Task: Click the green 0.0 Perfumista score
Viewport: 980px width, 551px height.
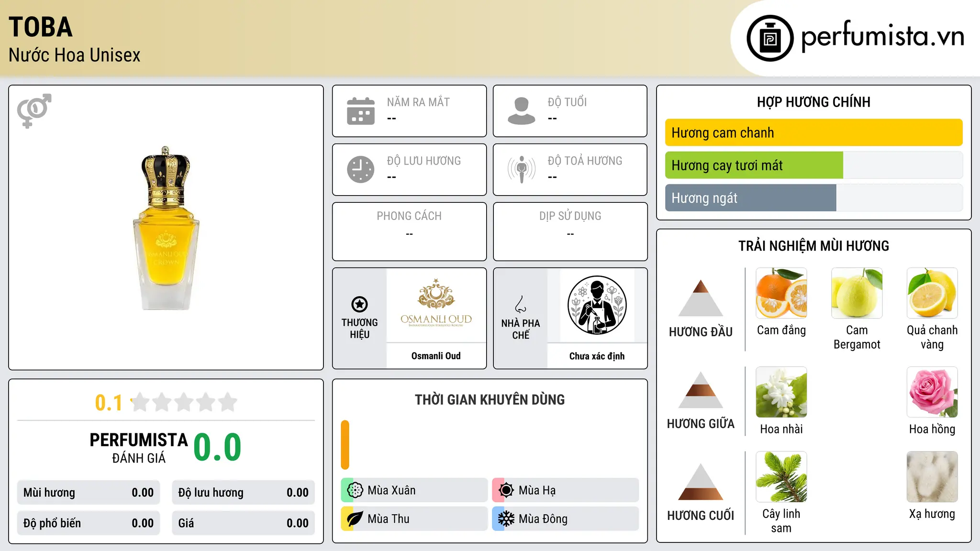Action: (217, 447)
